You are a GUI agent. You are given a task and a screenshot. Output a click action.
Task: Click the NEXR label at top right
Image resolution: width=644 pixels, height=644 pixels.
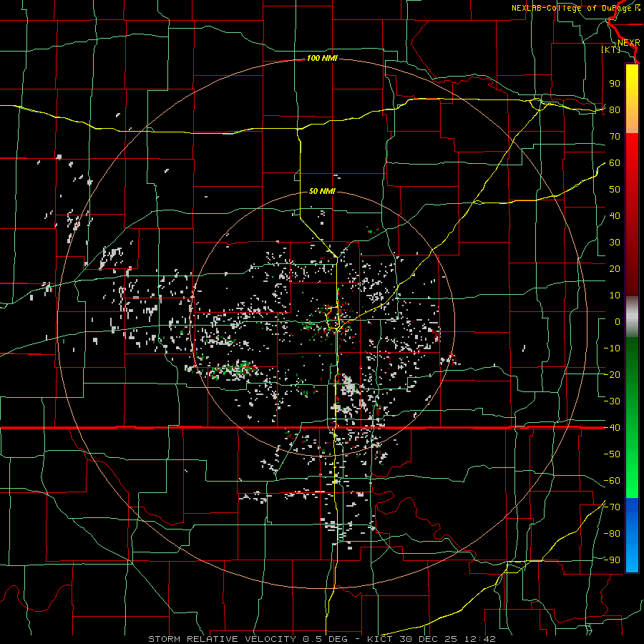[629, 43]
